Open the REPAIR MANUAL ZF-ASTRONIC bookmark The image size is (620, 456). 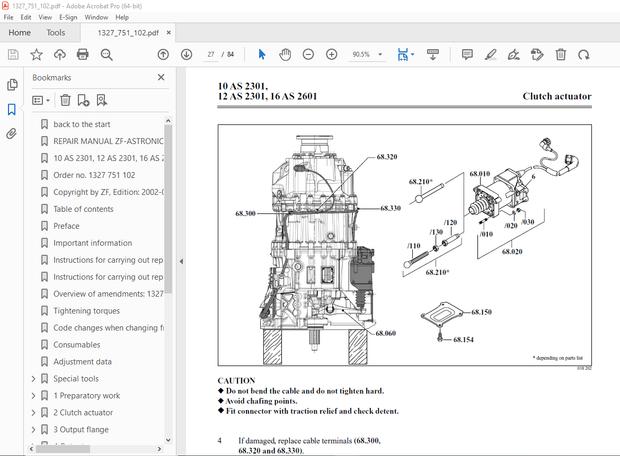coord(108,141)
